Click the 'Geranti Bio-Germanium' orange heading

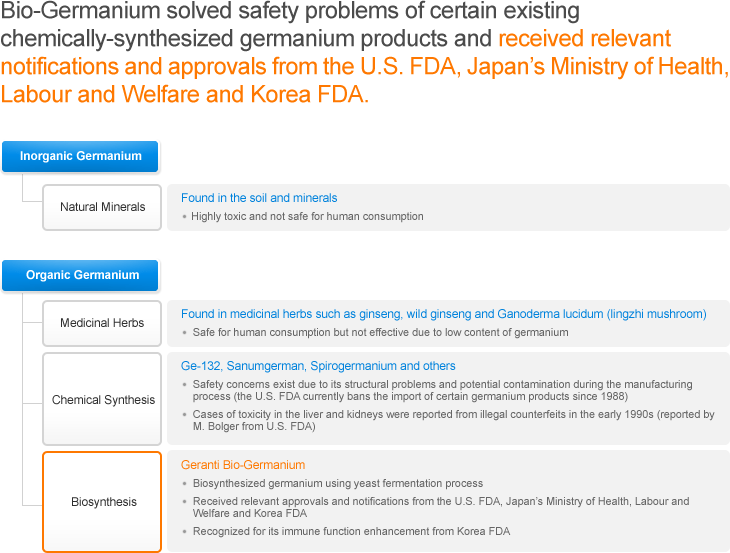pos(243,465)
